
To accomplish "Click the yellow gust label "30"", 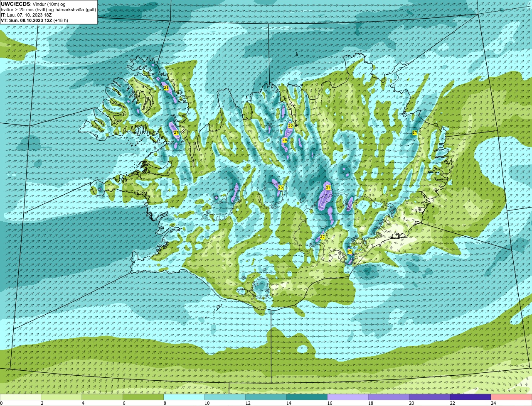I will 291,125.
